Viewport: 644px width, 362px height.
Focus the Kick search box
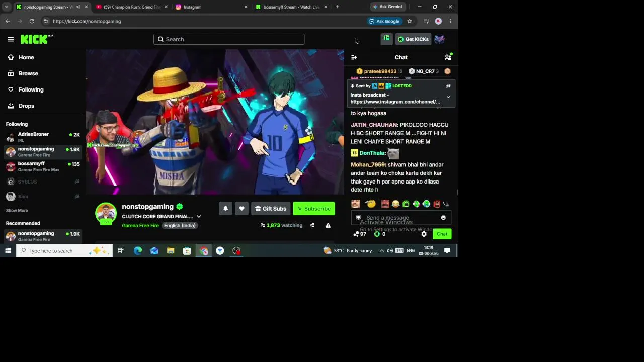229,39
